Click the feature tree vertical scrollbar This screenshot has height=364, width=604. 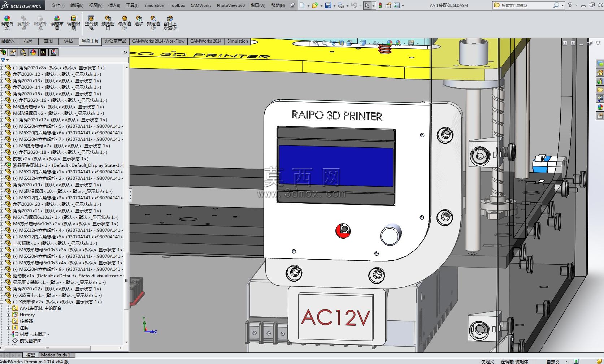click(126, 205)
